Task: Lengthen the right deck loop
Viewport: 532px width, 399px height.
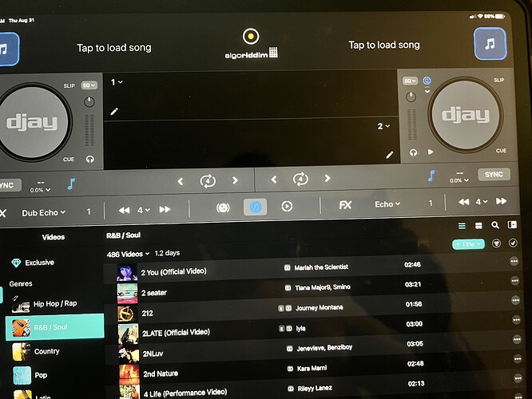Action: click(x=327, y=178)
